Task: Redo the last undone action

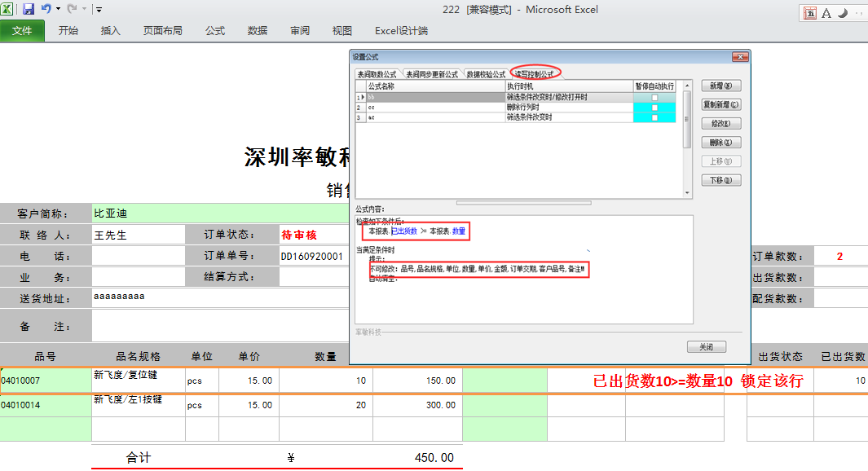Action: coord(72,9)
